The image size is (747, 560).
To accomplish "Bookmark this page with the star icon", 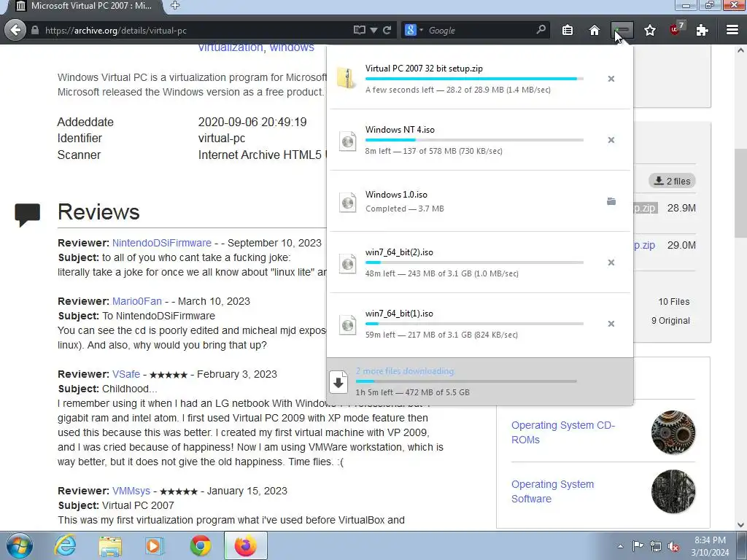I will point(650,30).
